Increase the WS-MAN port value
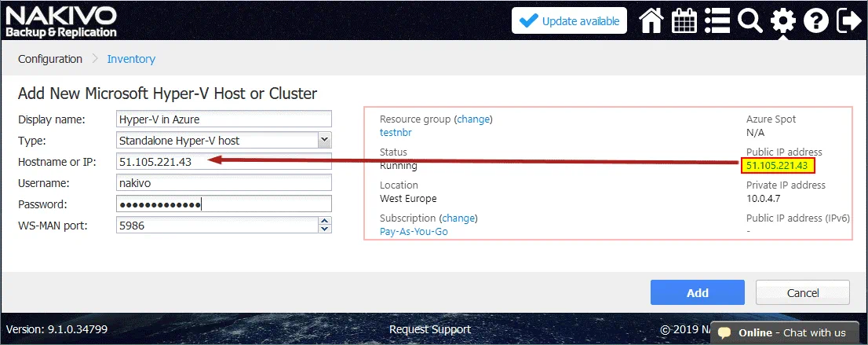868x345 pixels. coord(324,222)
